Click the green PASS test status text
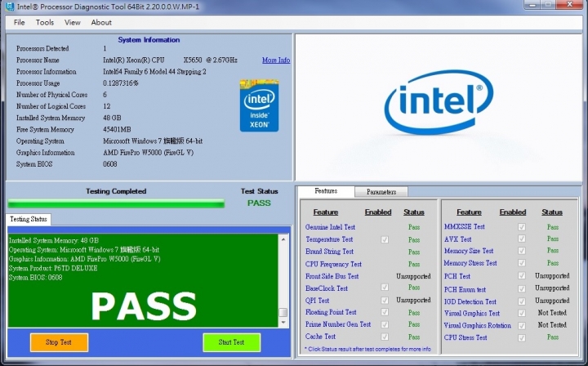 tap(259, 203)
